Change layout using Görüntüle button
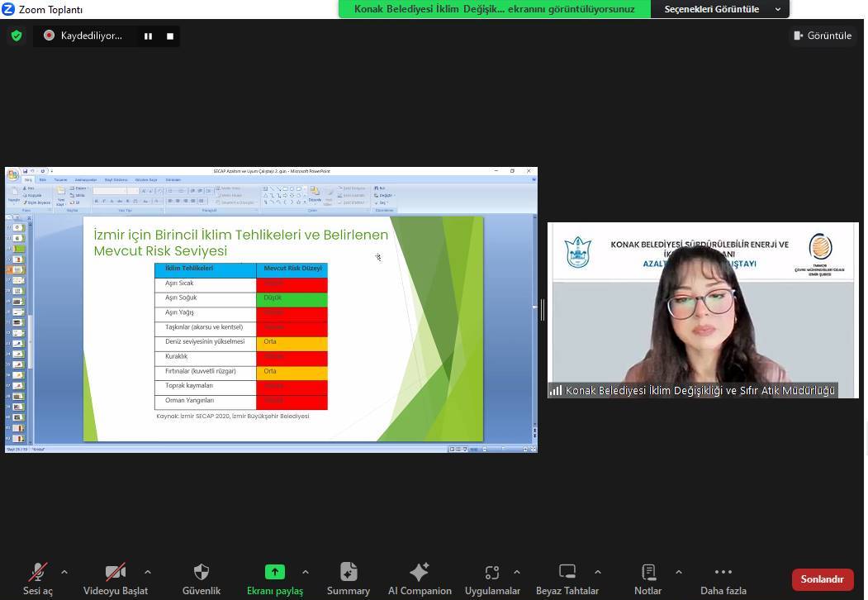This screenshot has width=868, height=600. click(x=822, y=36)
